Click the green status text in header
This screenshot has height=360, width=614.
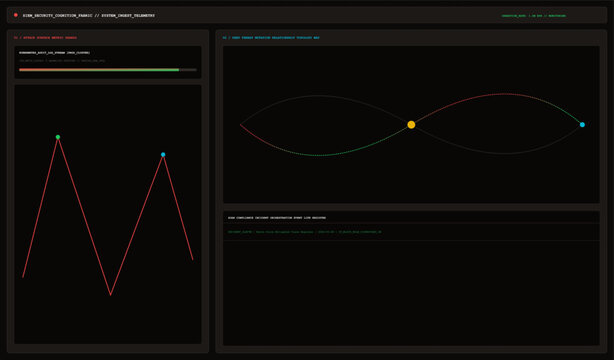pos(534,16)
